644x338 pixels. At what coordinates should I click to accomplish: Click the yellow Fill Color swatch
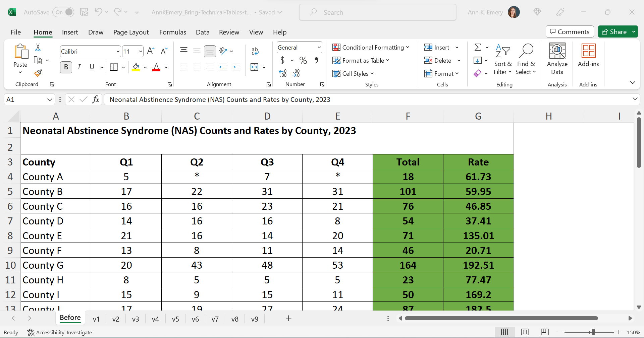(136, 67)
